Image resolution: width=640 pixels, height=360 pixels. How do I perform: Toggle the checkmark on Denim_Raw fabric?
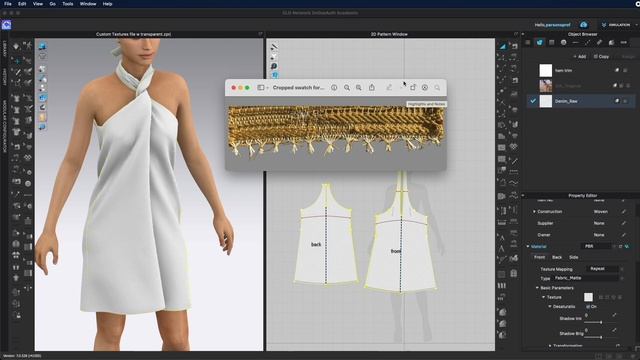533,101
